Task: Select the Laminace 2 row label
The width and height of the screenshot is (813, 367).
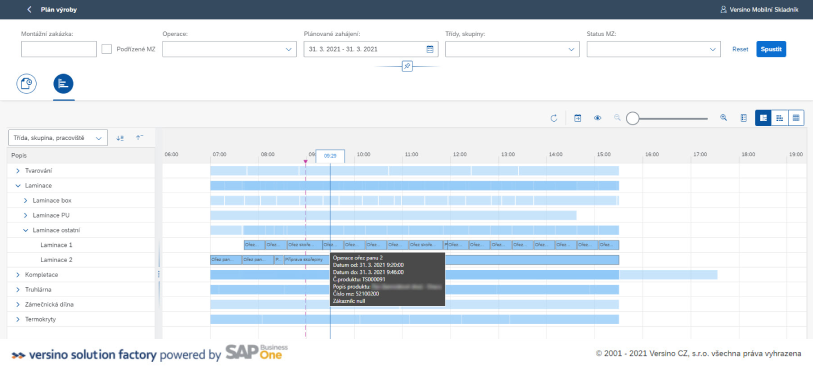Action: click(56, 260)
